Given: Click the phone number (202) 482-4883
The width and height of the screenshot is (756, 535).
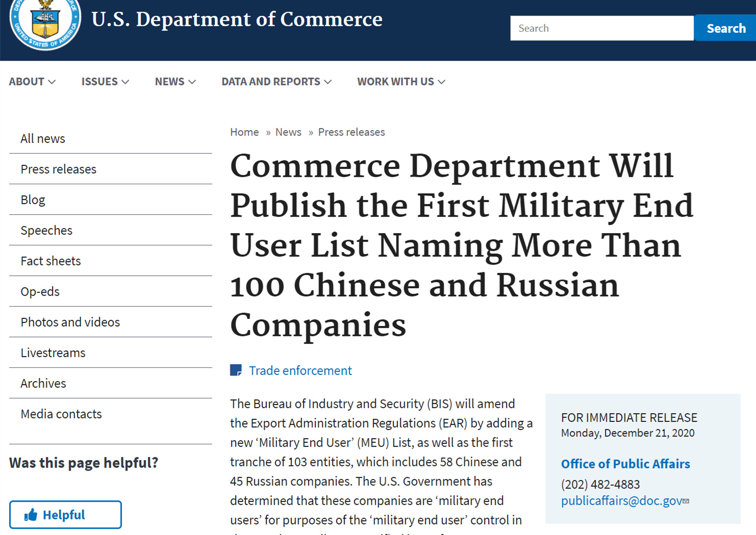Looking at the screenshot, I should pos(600,484).
